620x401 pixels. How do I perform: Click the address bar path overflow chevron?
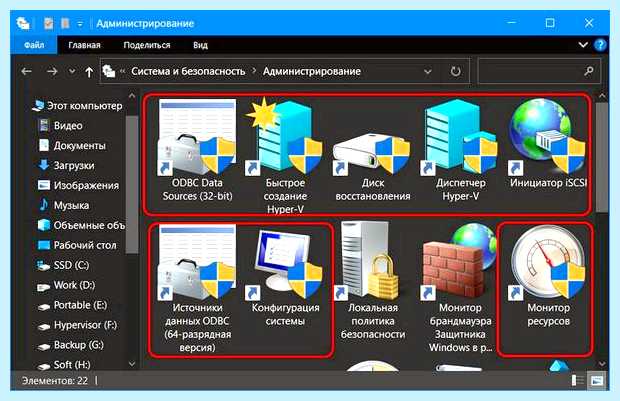tap(122, 71)
